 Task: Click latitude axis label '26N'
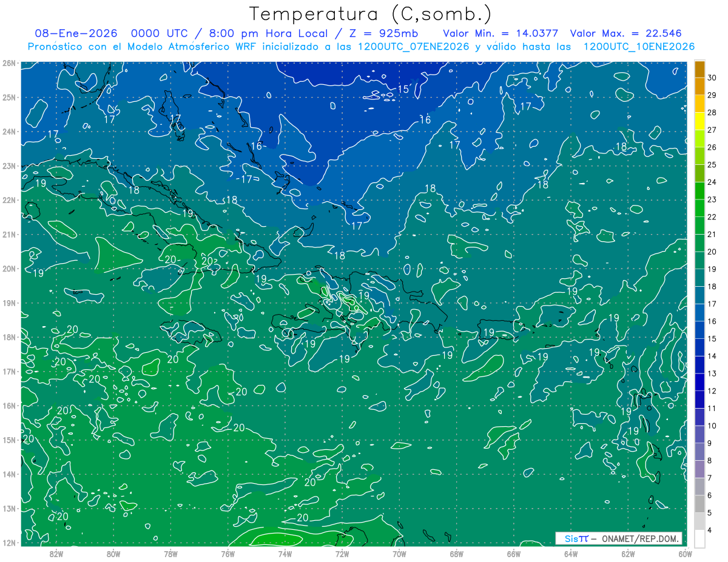tap(8, 63)
